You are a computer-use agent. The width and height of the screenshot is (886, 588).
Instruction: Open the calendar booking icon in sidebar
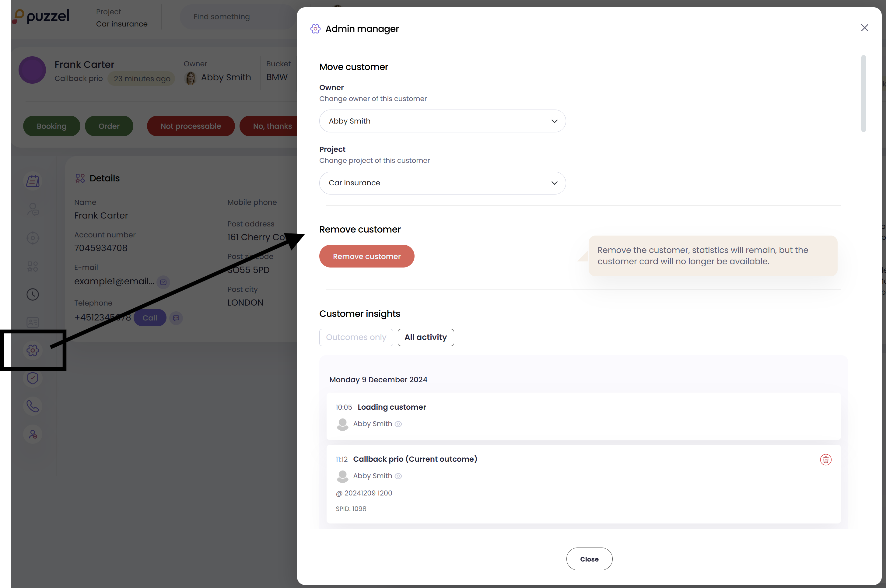[33, 181]
